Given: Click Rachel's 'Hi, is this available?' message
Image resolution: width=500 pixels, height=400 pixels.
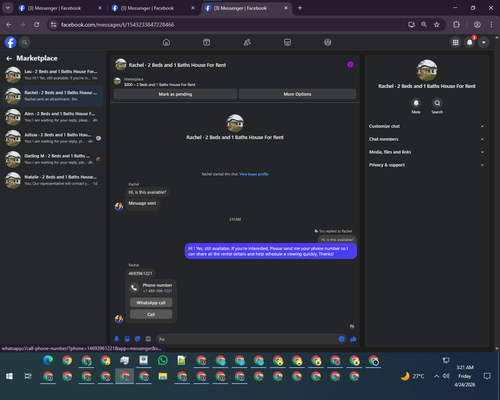Looking at the screenshot, I should [x=147, y=192].
